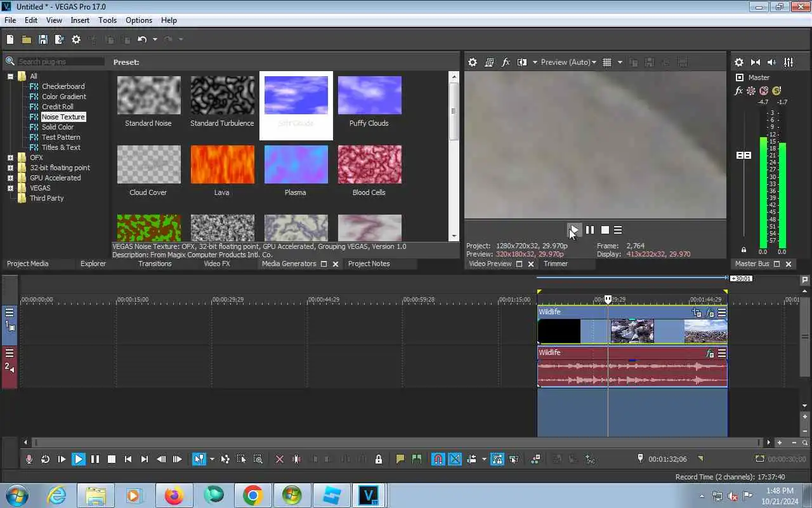Expand the OFX folder in the plug-in tree
Viewport: 812px width, 508px height.
pyautogui.click(x=10, y=157)
